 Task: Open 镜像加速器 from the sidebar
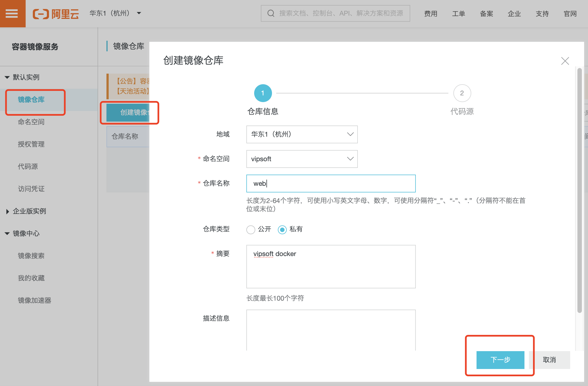pos(34,300)
